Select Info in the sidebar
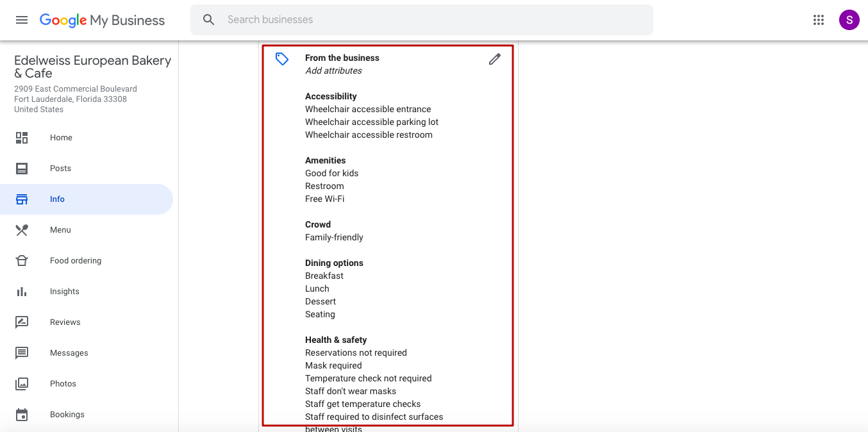The image size is (868, 432). pos(57,199)
